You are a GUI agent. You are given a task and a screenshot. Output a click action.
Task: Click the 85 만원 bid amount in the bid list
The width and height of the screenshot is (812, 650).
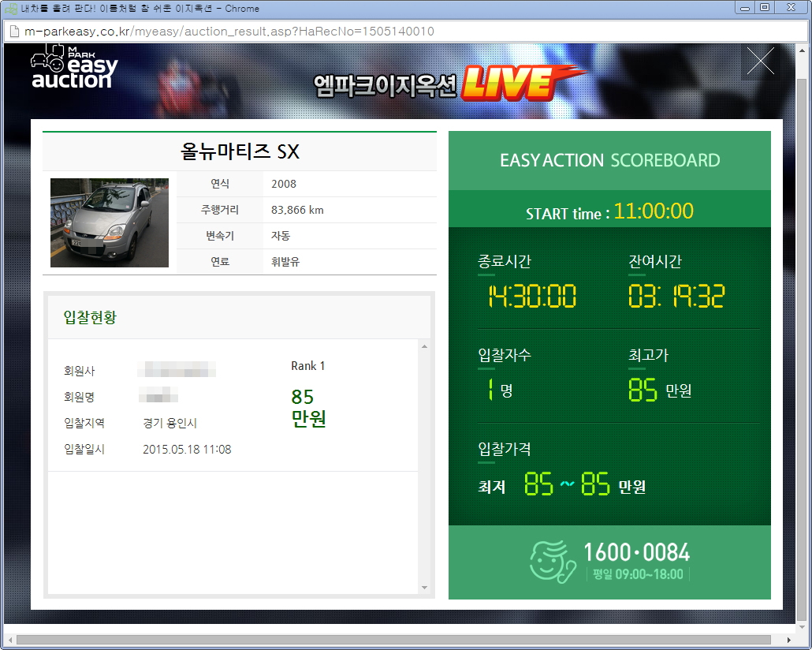(309, 407)
